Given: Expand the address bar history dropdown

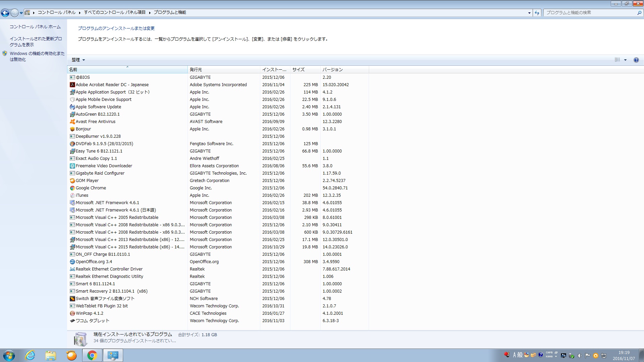Looking at the screenshot, I should point(529,13).
